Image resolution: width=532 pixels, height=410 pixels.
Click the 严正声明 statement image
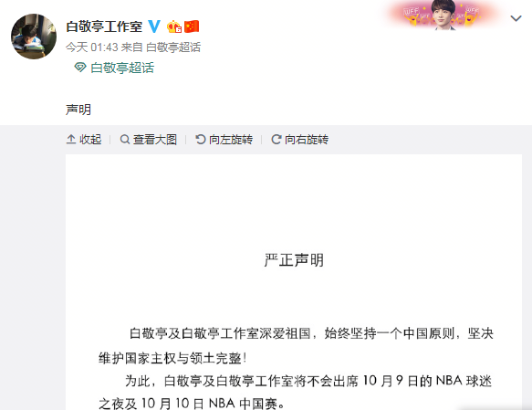click(294, 282)
